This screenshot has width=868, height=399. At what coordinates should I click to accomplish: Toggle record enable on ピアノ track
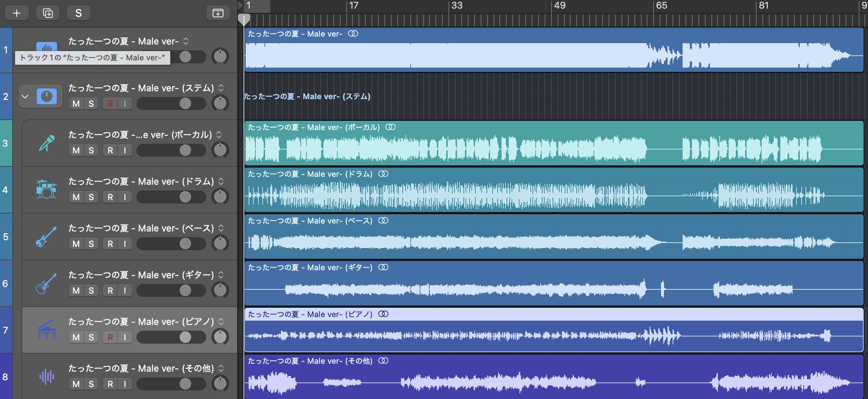[x=110, y=337]
